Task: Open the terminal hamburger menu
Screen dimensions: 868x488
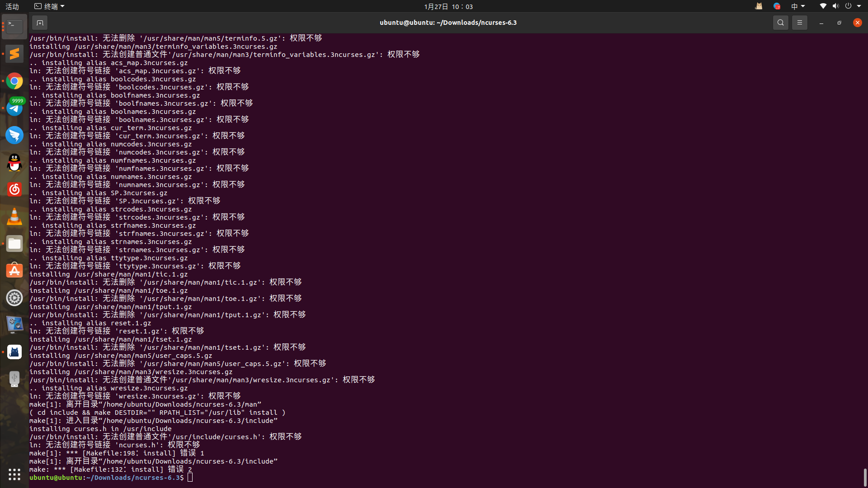Action: tap(799, 23)
